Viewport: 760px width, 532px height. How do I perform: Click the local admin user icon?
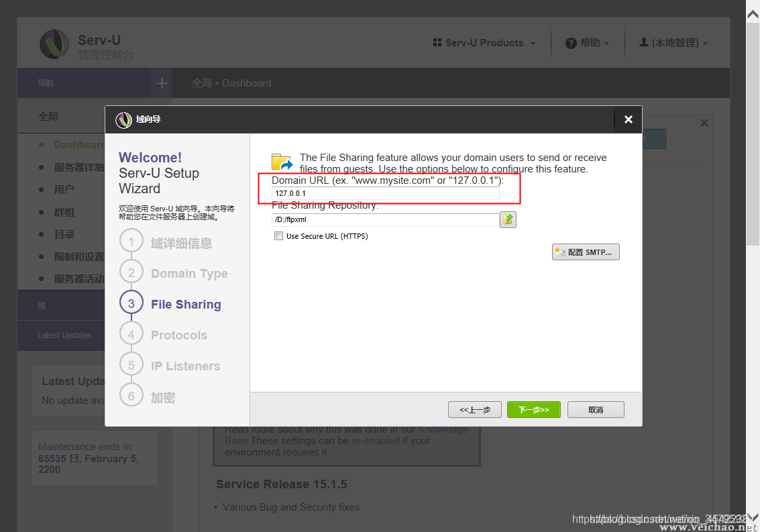pyautogui.click(x=644, y=42)
